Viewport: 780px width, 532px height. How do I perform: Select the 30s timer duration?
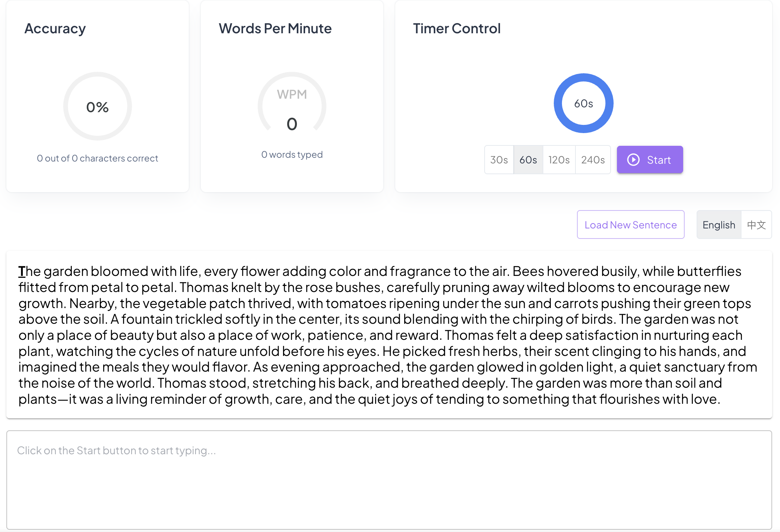point(499,160)
